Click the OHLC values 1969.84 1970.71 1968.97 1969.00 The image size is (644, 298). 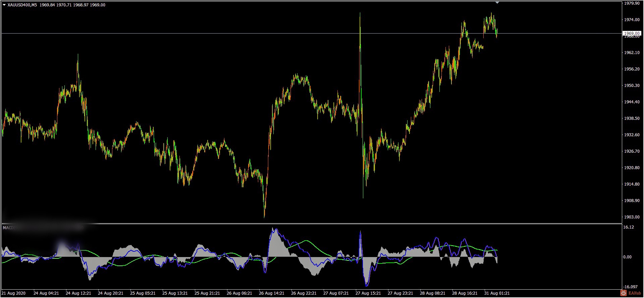coord(72,5)
